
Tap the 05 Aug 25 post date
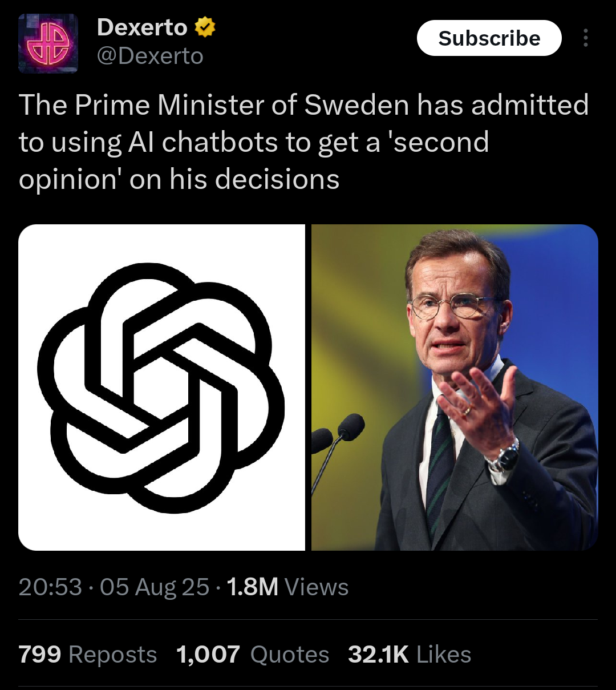point(155,587)
